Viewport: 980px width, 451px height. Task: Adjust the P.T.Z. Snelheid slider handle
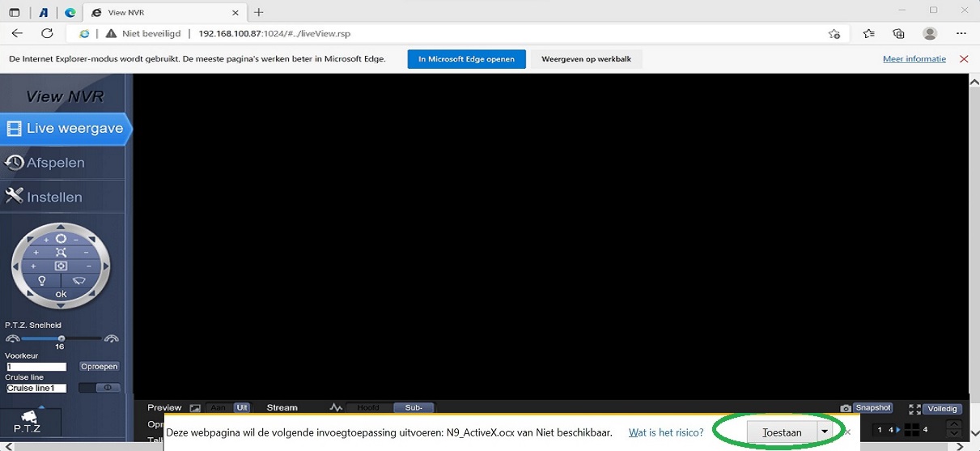pyautogui.click(x=61, y=338)
